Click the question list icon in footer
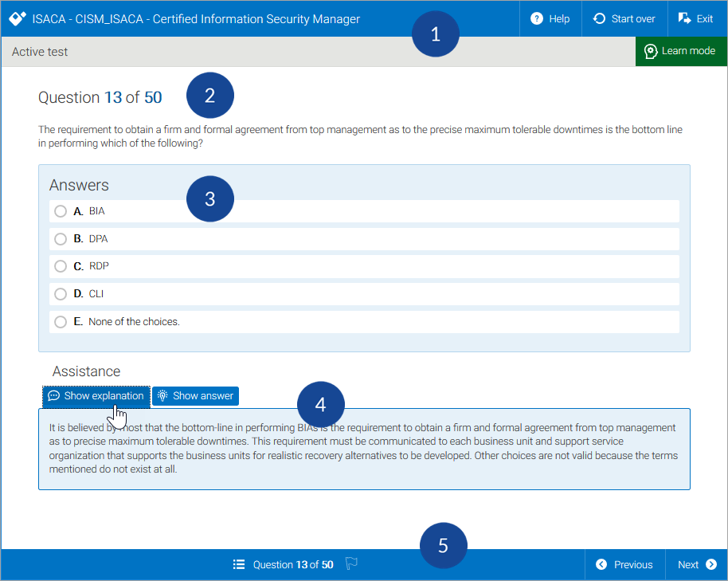 (239, 564)
